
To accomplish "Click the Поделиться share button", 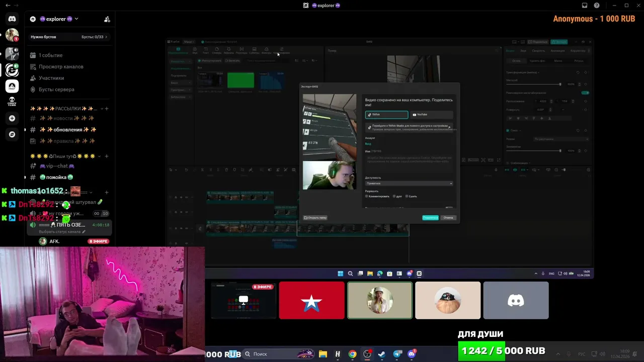I will tap(430, 218).
